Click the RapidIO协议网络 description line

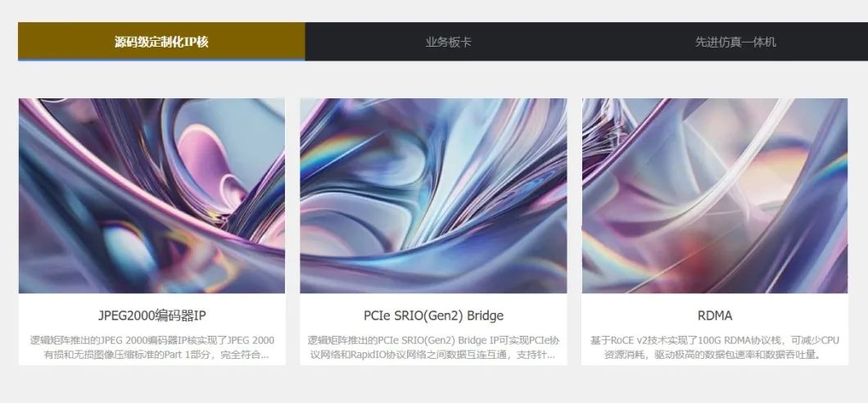point(433,355)
